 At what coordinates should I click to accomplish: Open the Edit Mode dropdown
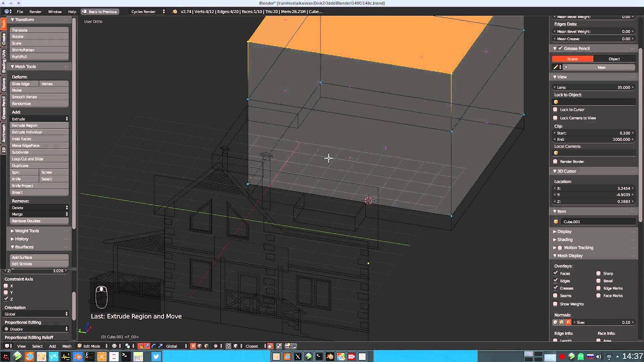pyautogui.click(x=93, y=346)
